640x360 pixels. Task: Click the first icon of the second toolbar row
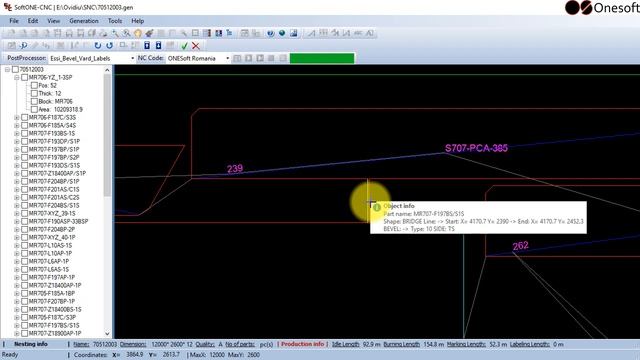(x=11, y=46)
